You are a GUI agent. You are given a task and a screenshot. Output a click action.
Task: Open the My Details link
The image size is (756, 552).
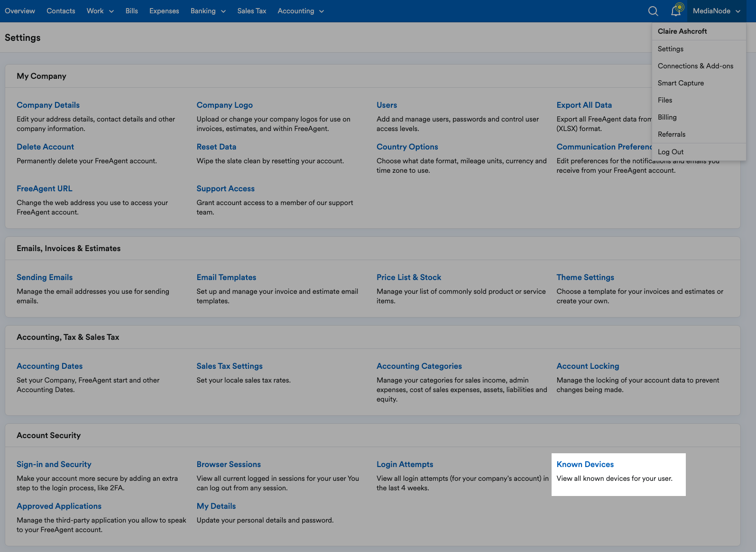[216, 506]
